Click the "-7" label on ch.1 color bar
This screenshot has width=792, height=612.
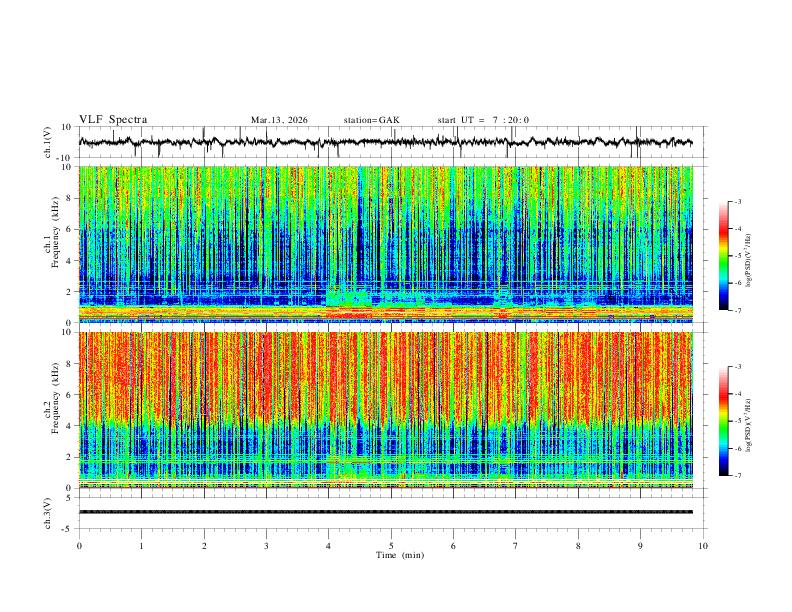click(738, 310)
